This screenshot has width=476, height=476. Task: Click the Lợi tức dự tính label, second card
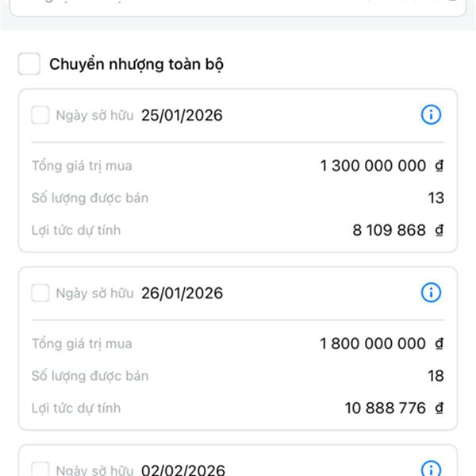[76, 409]
